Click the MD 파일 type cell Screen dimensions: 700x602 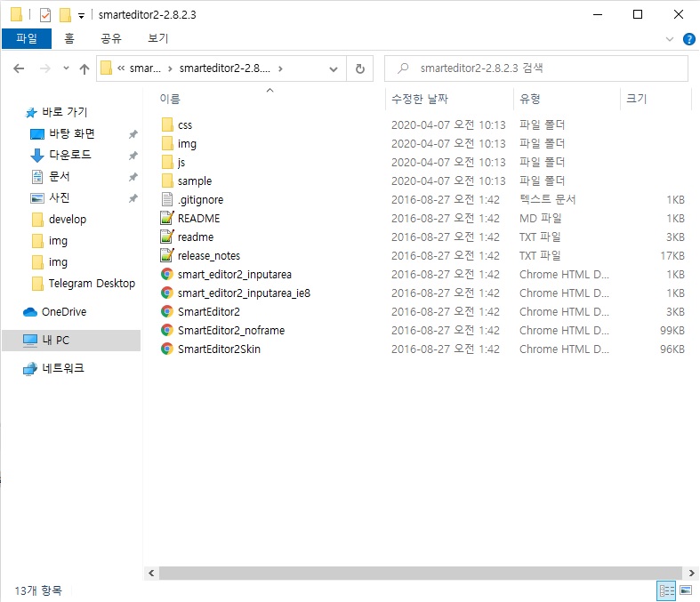(540, 218)
